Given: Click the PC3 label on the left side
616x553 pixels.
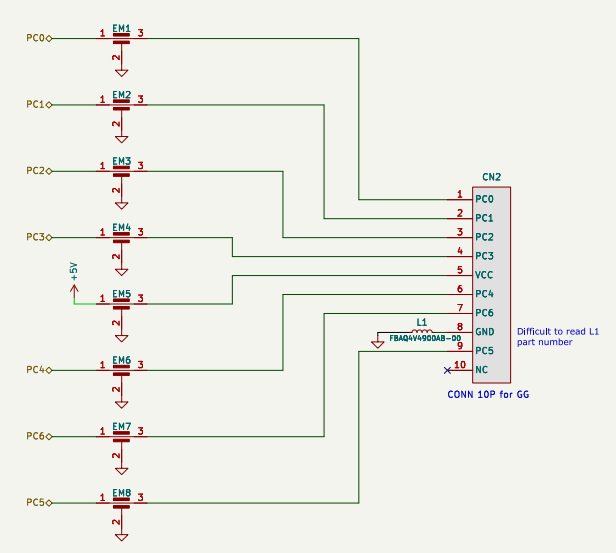Looking at the screenshot, I should [x=36, y=237].
